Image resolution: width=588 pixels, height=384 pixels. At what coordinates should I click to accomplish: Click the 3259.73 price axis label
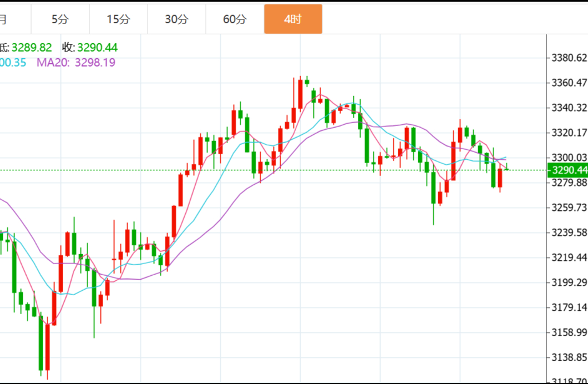568,207
